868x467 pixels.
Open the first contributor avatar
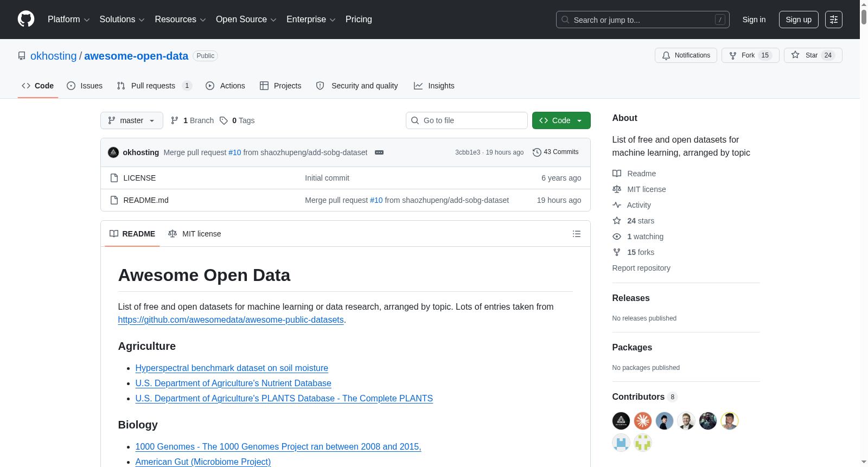(x=621, y=421)
